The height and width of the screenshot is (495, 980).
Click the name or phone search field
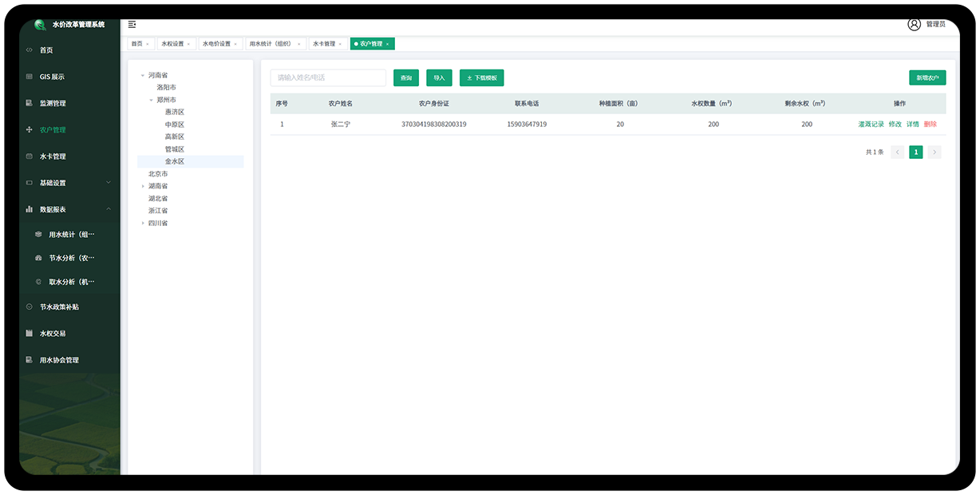[x=328, y=77]
